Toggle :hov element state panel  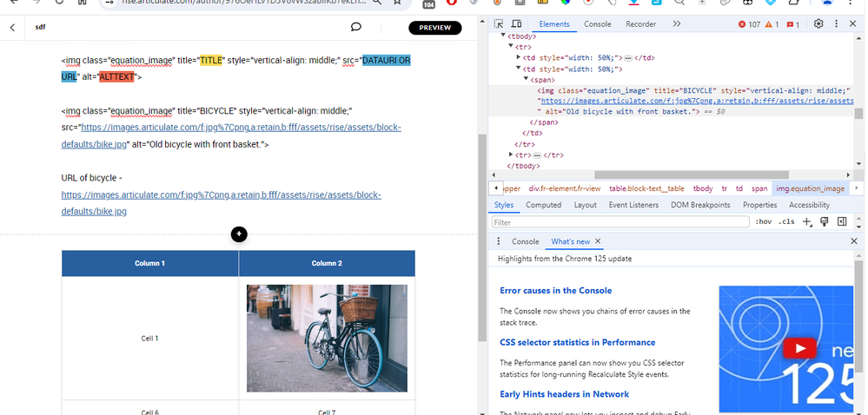coord(764,222)
